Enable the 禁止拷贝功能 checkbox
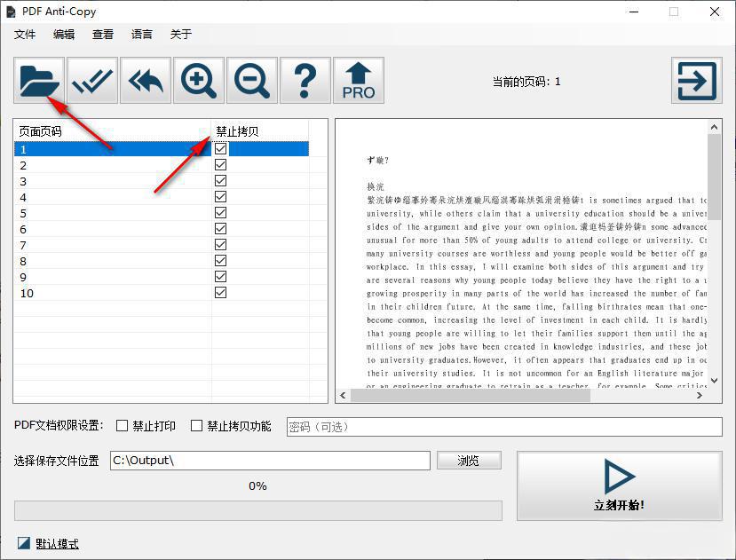 (x=196, y=426)
